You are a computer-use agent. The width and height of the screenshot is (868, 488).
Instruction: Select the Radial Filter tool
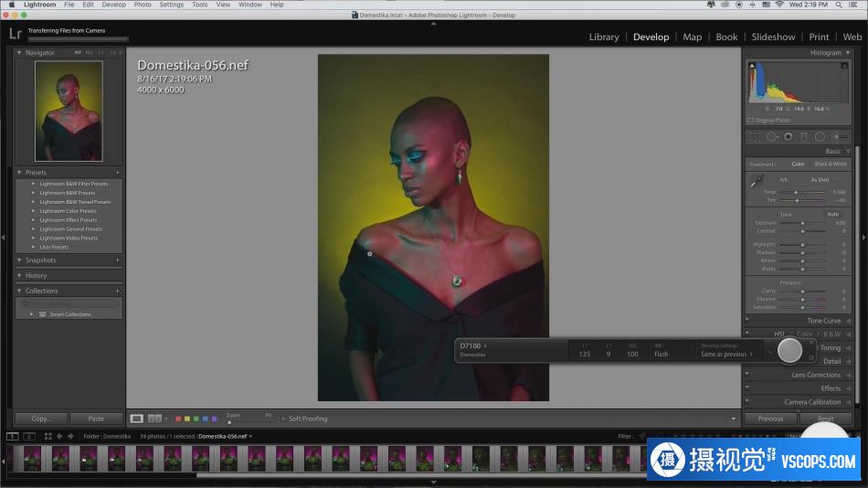pyautogui.click(x=820, y=136)
